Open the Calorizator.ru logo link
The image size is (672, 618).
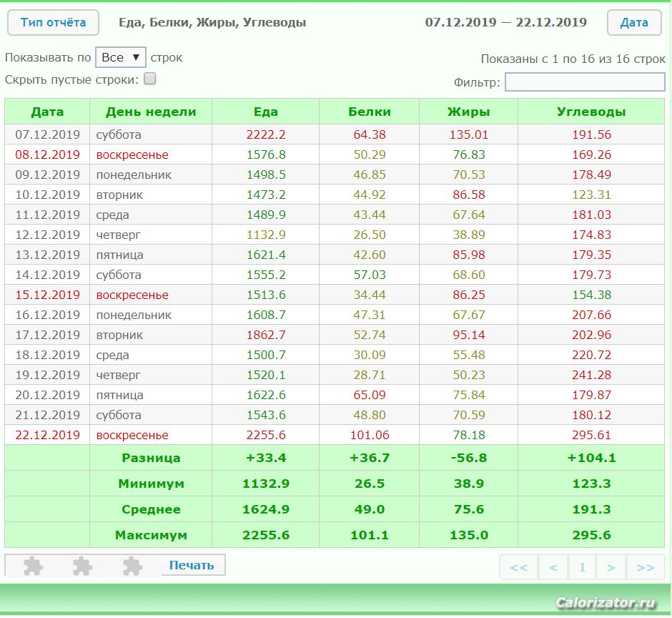point(606,603)
